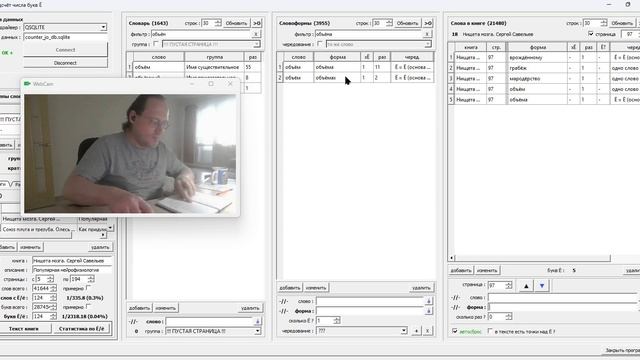Click the -//- marker beside Словарь слово label

tap(133, 322)
